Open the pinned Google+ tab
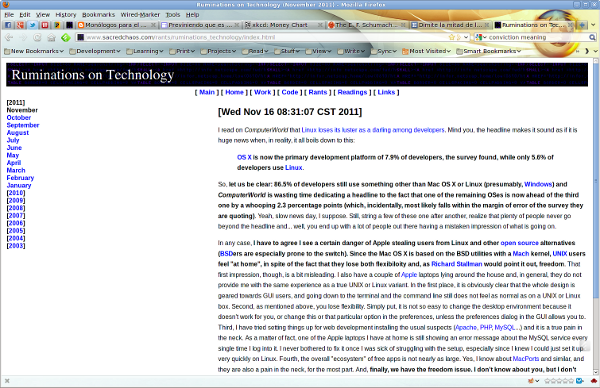The height and width of the screenshot is (388, 600). [x=20, y=25]
